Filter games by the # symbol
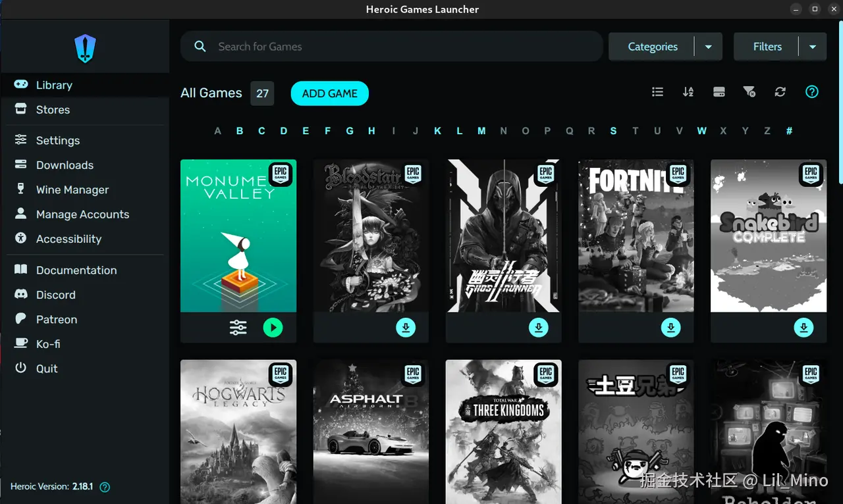The width and height of the screenshot is (843, 504). (789, 131)
